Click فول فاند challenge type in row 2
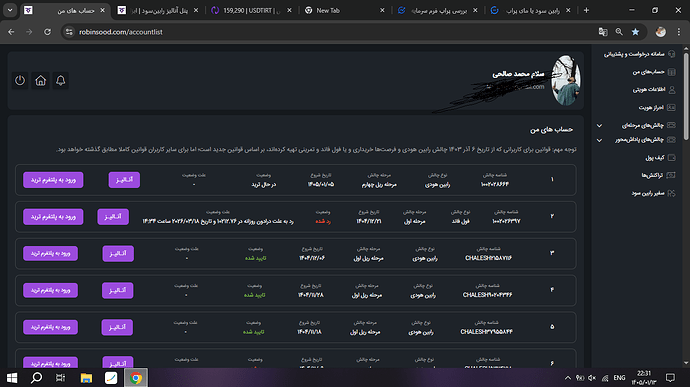 [x=461, y=221]
